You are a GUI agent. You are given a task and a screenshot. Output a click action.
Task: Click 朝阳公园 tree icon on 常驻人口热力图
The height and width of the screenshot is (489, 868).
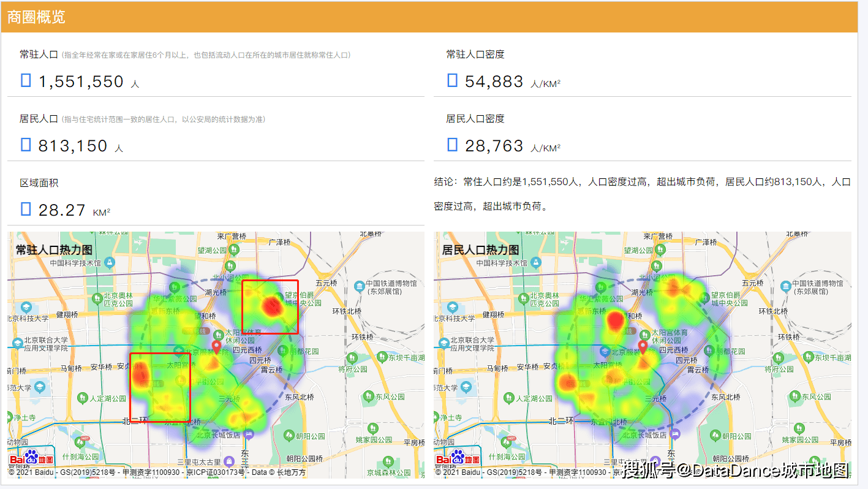(289, 436)
